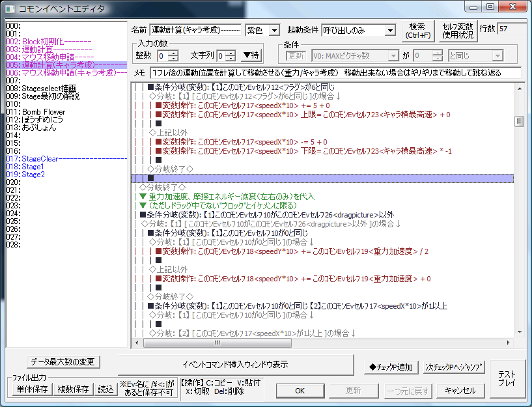Click イベントコマンド挿入ウィンドウ表示 button

(236, 365)
